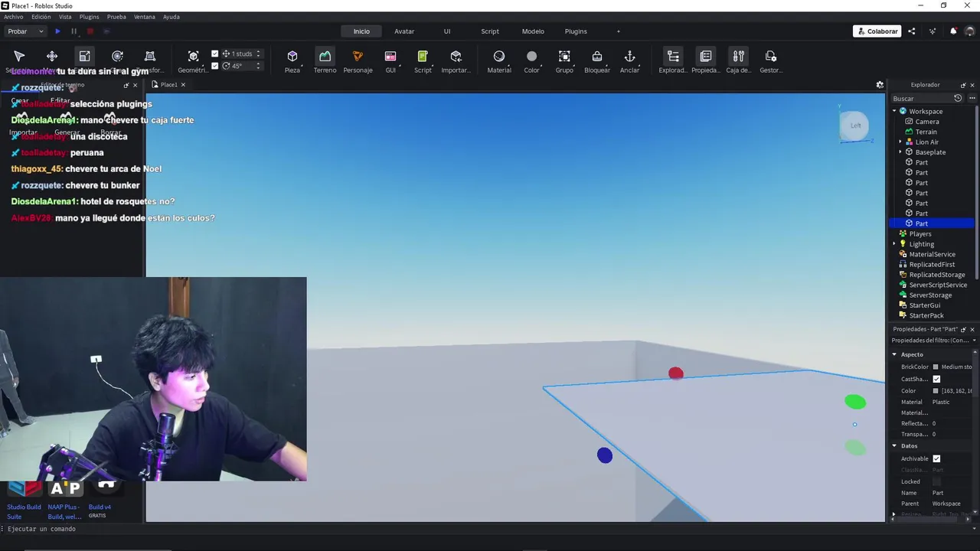Open the Gestor de recursos

771,60
